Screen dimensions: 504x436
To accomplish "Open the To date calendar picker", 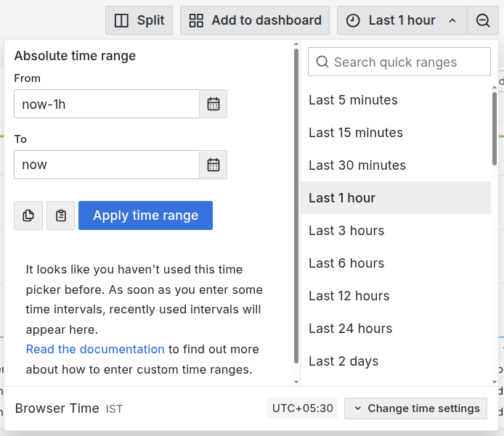I will pyautogui.click(x=214, y=165).
